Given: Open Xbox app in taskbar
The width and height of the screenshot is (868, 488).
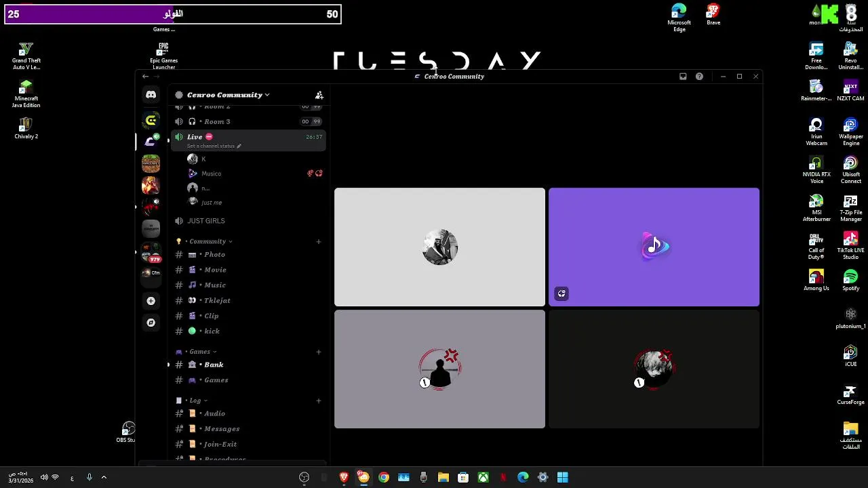Looking at the screenshot, I should tap(483, 478).
